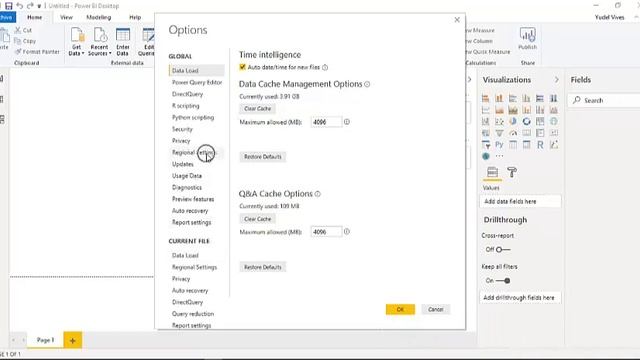Click info icon next to Auto date/time
Viewport: 640px width, 360px height.
325,67
